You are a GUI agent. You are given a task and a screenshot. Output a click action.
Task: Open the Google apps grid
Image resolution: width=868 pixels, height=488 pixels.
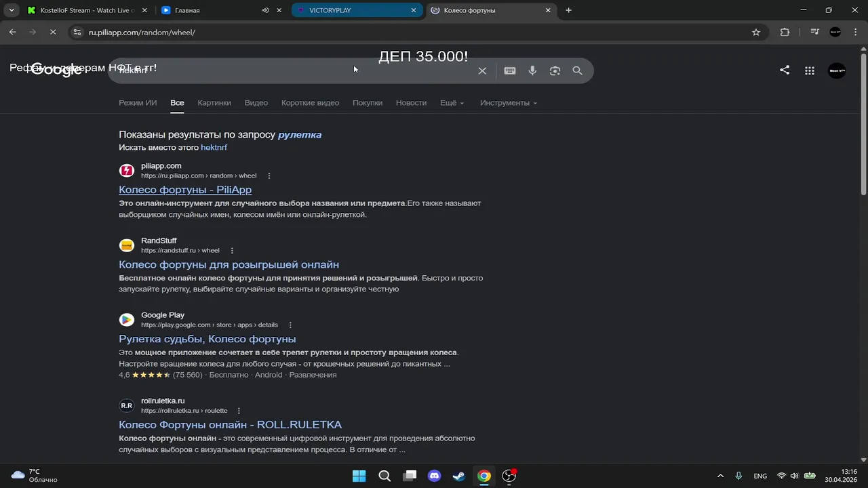point(810,70)
